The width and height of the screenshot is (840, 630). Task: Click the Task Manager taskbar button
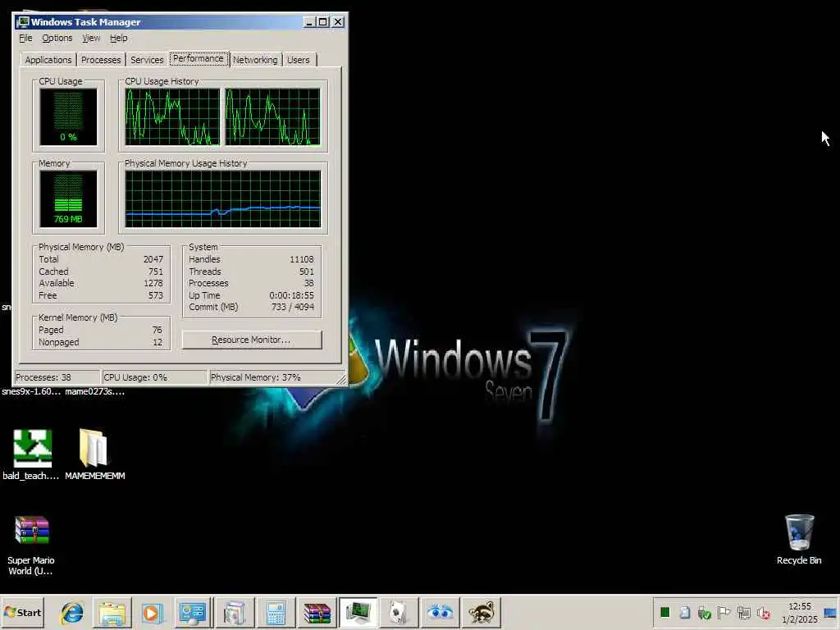(358, 613)
